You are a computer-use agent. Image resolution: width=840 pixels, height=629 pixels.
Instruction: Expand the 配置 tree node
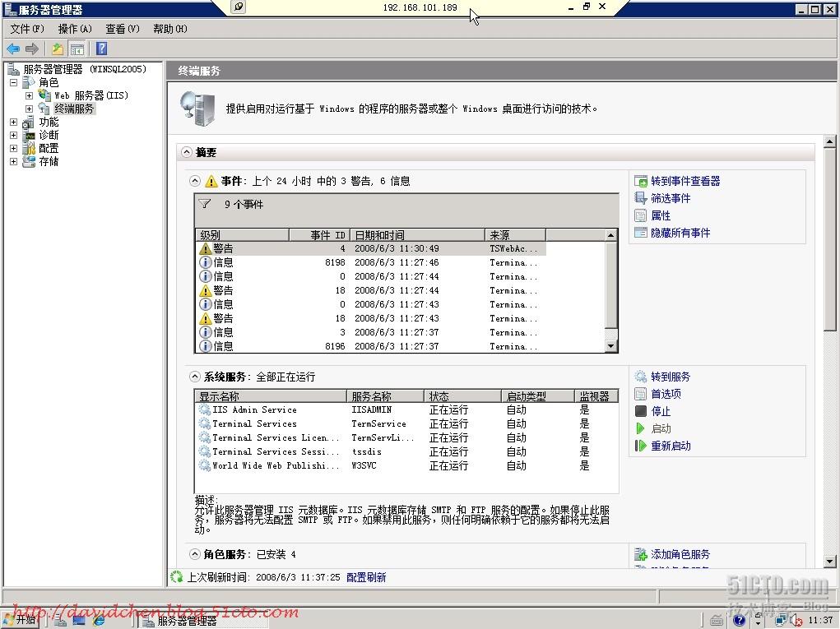(13, 148)
